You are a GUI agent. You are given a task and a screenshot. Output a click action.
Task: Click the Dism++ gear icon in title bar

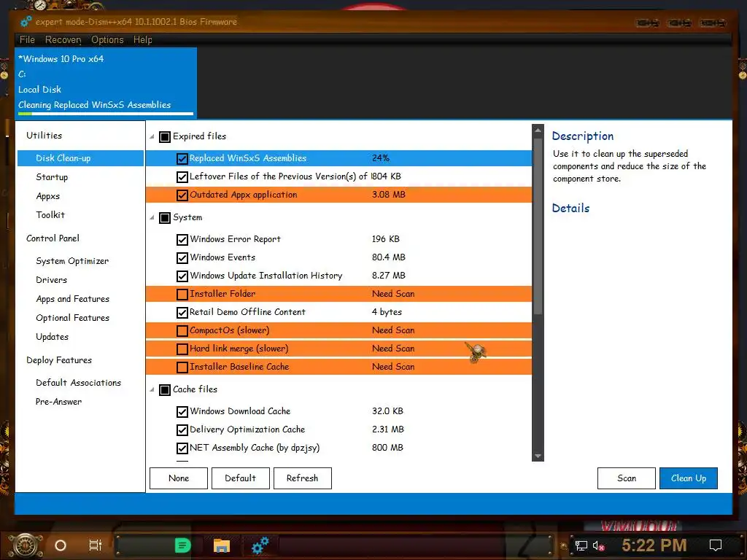pos(26,21)
